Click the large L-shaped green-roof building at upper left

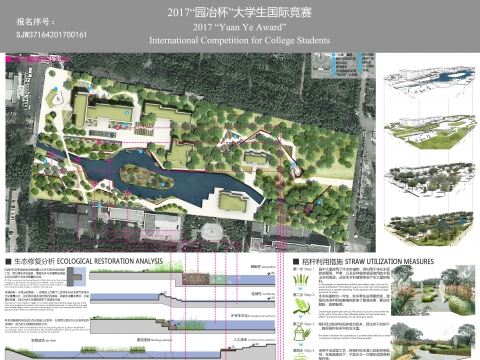(x=102, y=109)
